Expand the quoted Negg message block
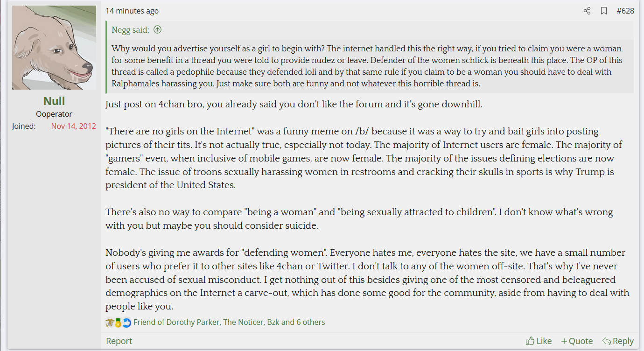This screenshot has height=351, width=644. pyautogui.click(x=370, y=66)
